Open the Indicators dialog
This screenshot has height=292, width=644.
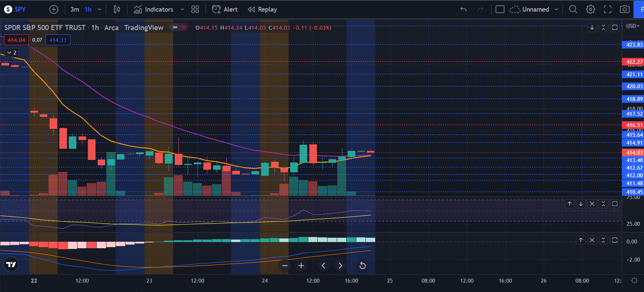click(x=153, y=9)
